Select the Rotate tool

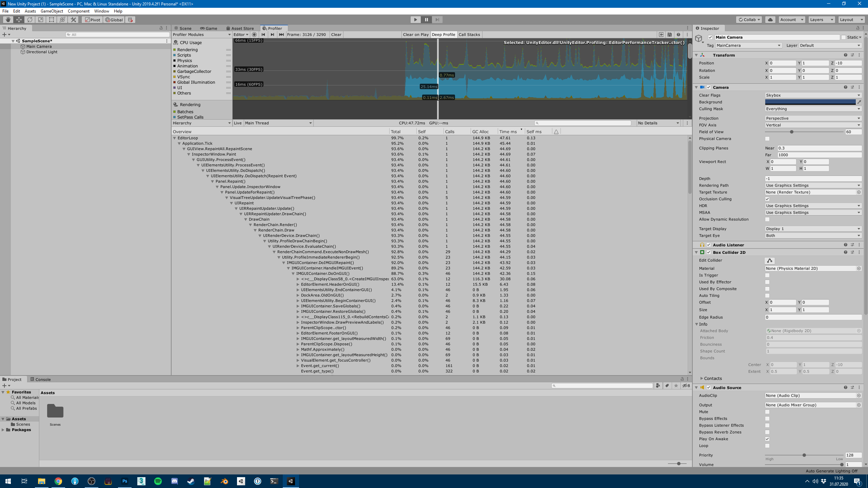(x=30, y=20)
